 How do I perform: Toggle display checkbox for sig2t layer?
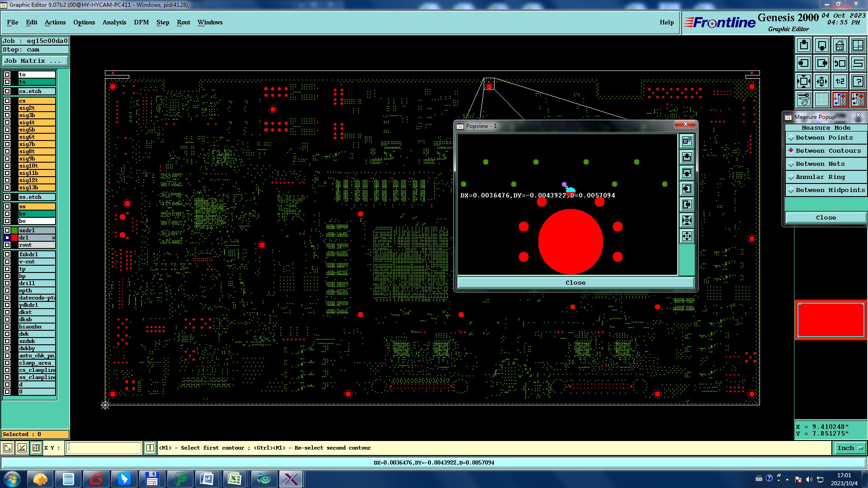point(7,108)
